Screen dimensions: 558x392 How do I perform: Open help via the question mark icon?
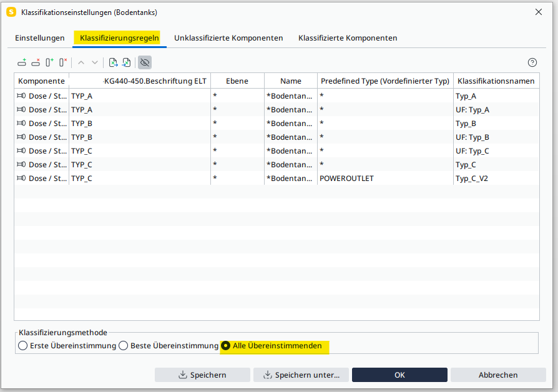pyautogui.click(x=532, y=62)
